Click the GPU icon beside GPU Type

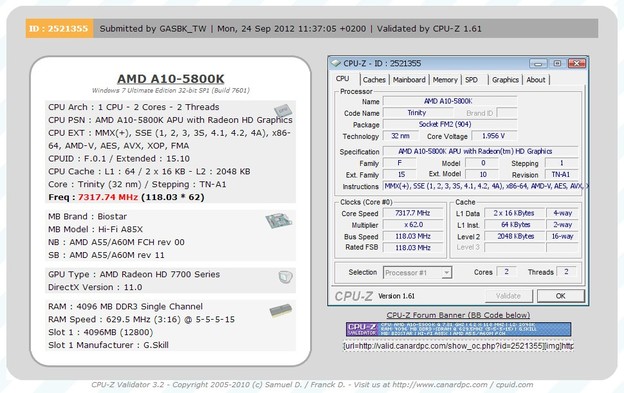pos(285,277)
